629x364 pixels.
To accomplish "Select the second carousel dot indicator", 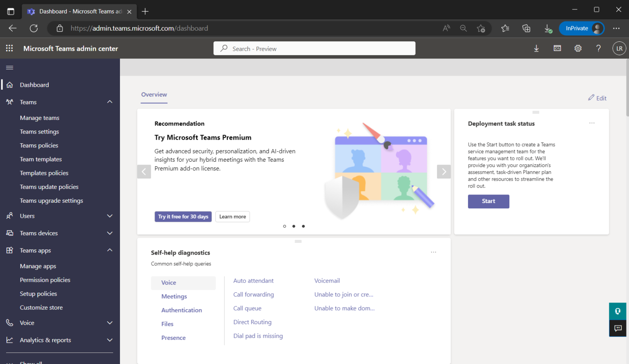I will pos(294,226).
